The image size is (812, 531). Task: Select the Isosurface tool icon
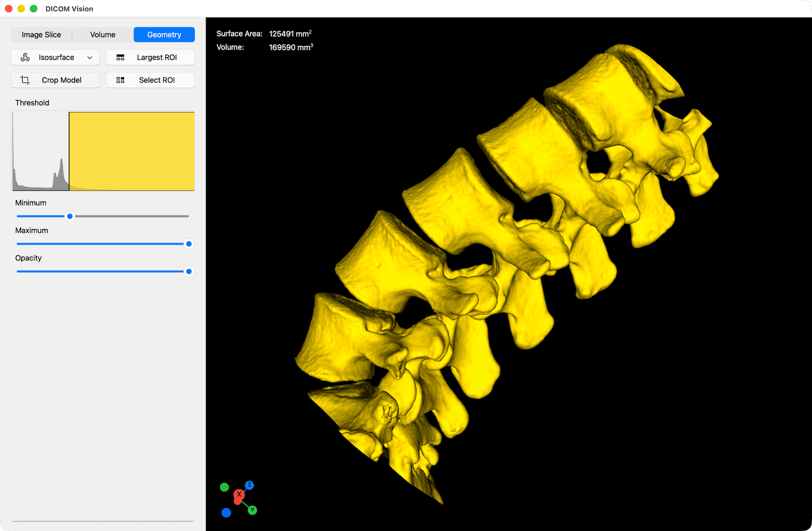[x=25, y=57]
